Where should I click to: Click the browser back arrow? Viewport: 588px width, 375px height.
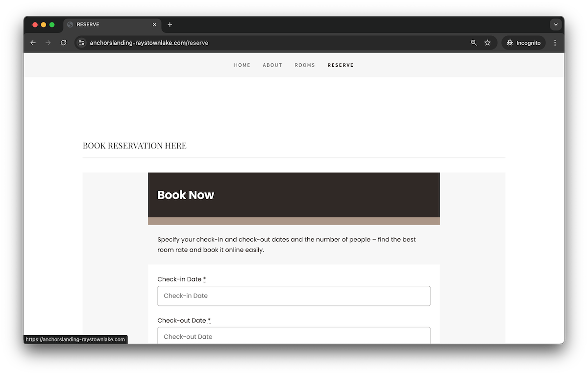tap(33, 43)
